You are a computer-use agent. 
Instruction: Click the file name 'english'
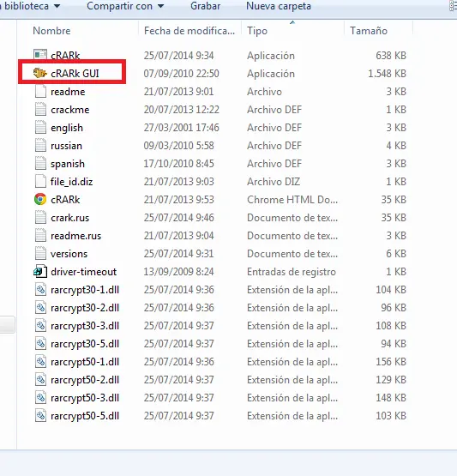(67, 128)
